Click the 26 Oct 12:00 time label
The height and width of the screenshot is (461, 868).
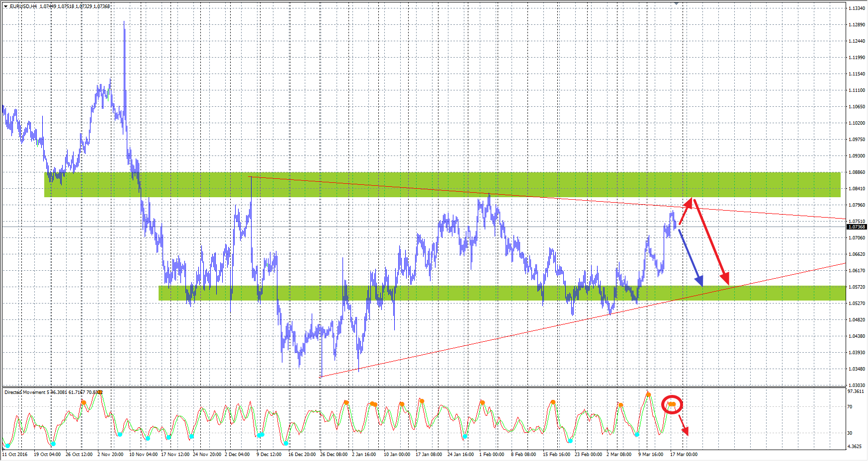(79, 455)
